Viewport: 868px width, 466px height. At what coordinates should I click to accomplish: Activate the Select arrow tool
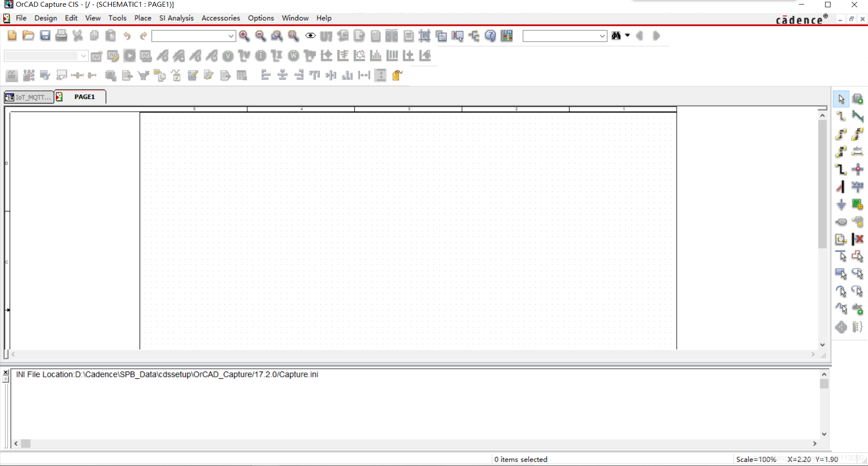[x=841, y=99]
